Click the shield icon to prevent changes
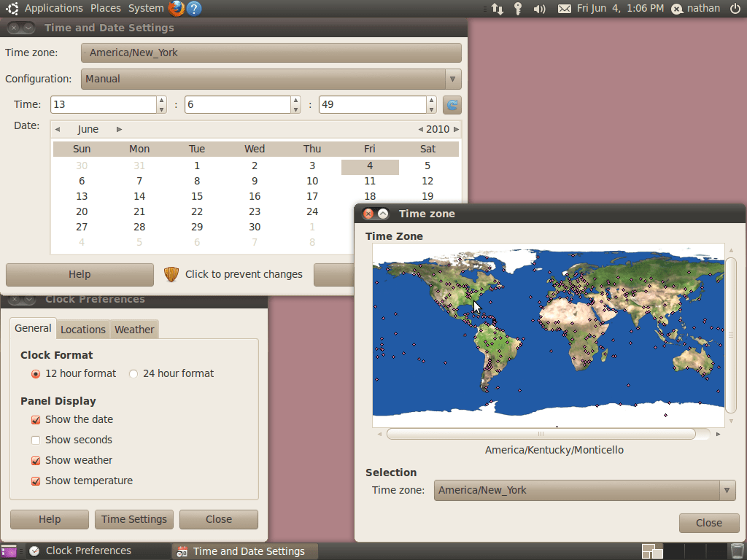This screenshot has width=747, height=560. 171,274
